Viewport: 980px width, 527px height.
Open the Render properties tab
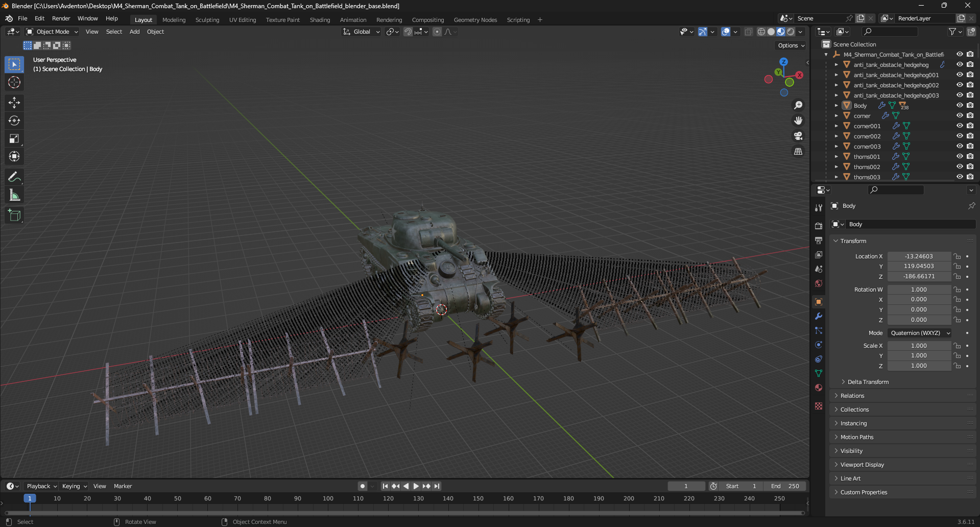point(819,226)
